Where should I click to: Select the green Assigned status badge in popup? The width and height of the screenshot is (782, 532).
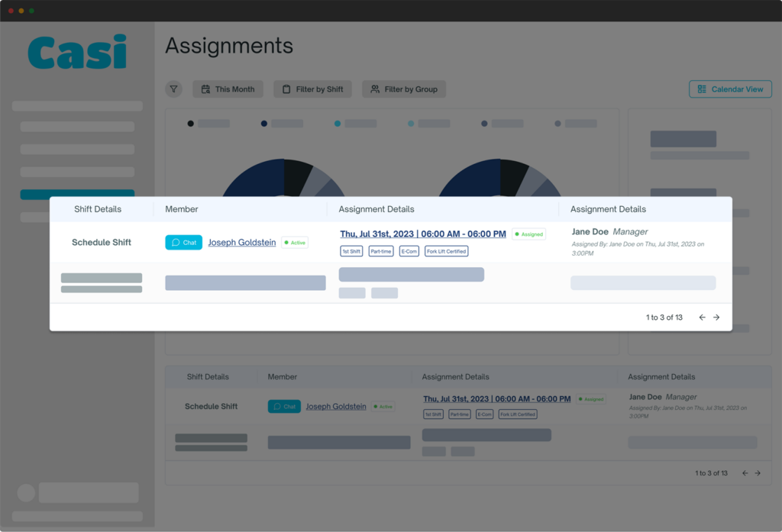point(528,234)
